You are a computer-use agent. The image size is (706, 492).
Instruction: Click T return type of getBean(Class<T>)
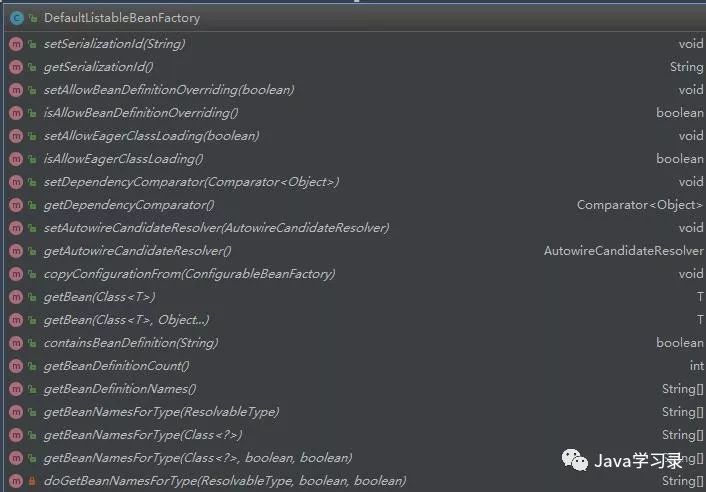coord(700,297)
